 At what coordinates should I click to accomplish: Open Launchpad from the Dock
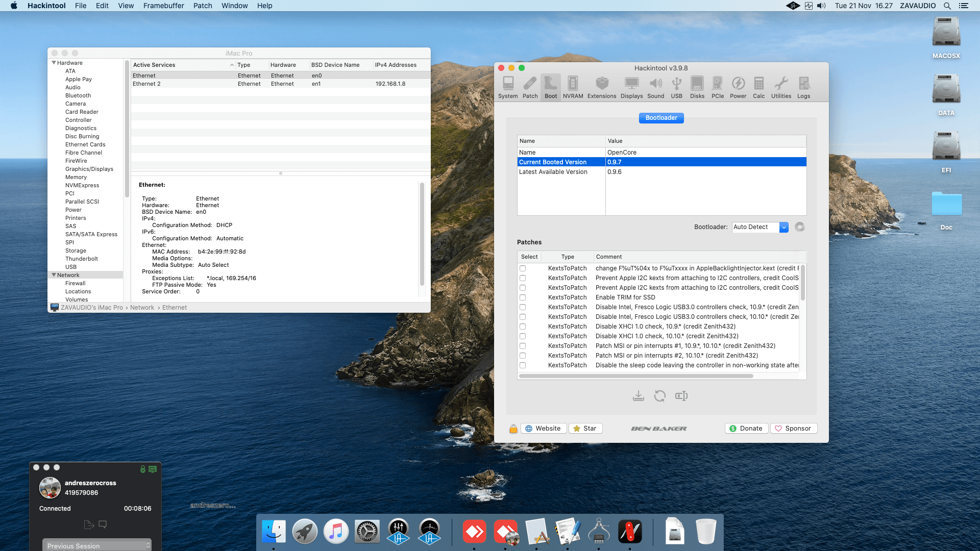[305, 531]
